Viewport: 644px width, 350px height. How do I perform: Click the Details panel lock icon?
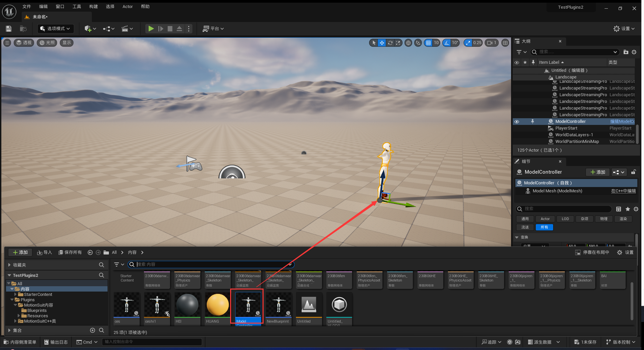pyautogui.click(x=633, y=172)
